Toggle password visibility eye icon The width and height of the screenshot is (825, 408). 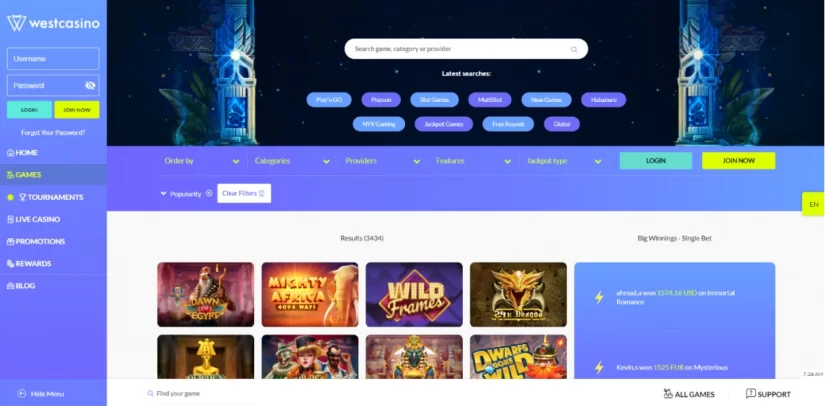click(90, 85)
